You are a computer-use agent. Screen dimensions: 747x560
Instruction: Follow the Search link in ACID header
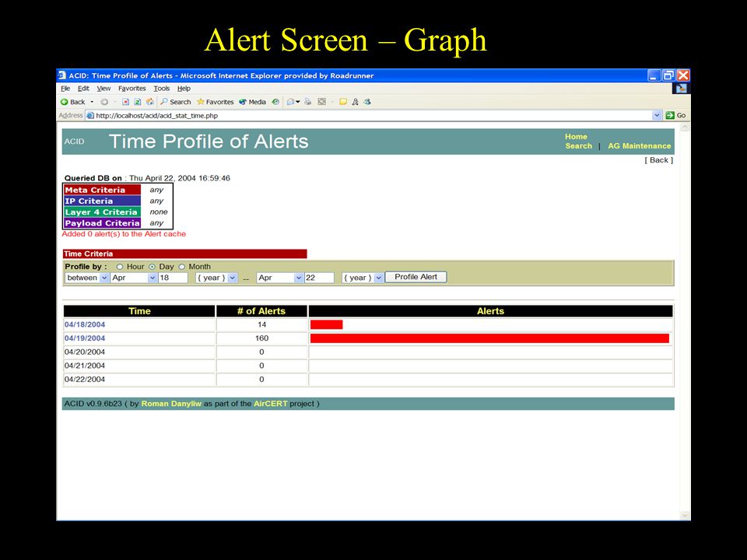coord(578,146)
